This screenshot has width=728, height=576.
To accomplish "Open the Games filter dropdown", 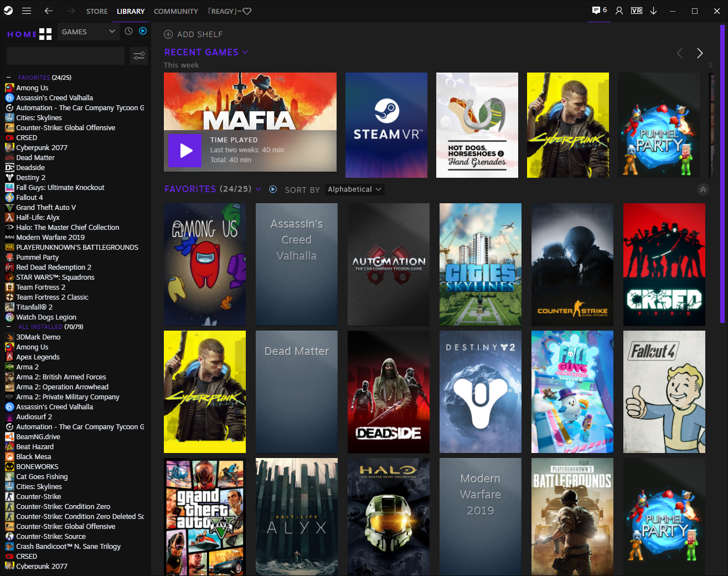I will pyautogui.click(x=89, y=32).
